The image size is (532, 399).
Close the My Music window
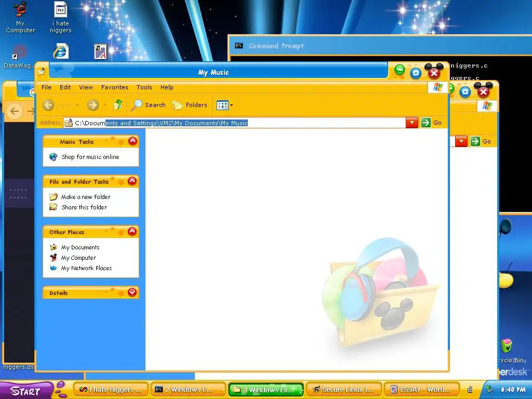pos(434,72)
